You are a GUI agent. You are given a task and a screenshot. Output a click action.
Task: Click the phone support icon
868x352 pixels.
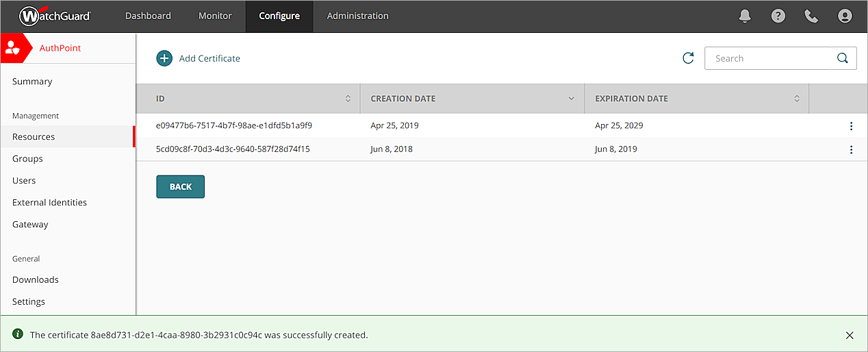pyautogui.click(x=811, y=16)
